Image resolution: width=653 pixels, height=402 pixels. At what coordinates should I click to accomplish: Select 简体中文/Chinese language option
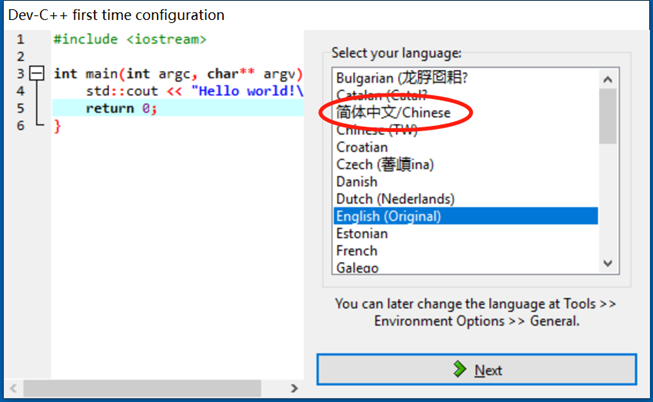pyautogui.click(x=466, y=112)
